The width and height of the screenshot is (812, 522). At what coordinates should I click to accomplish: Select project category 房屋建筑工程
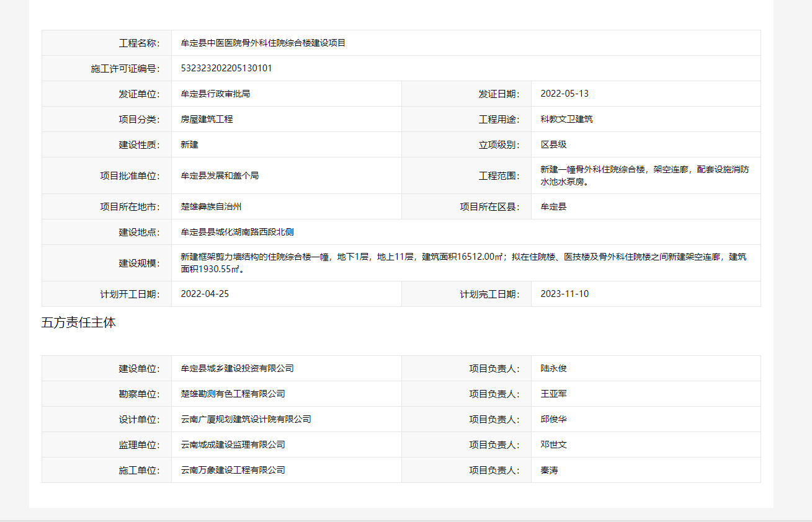pos(207,119)
